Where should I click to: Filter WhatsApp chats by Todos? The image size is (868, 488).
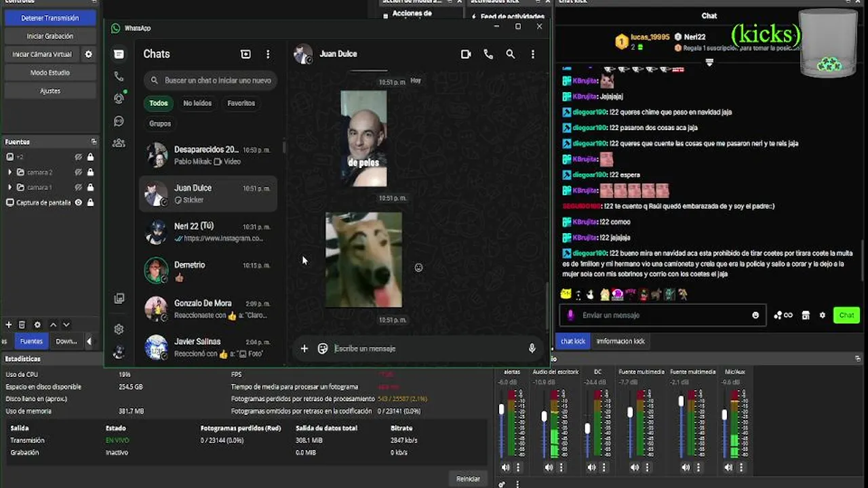click(158, 104)
